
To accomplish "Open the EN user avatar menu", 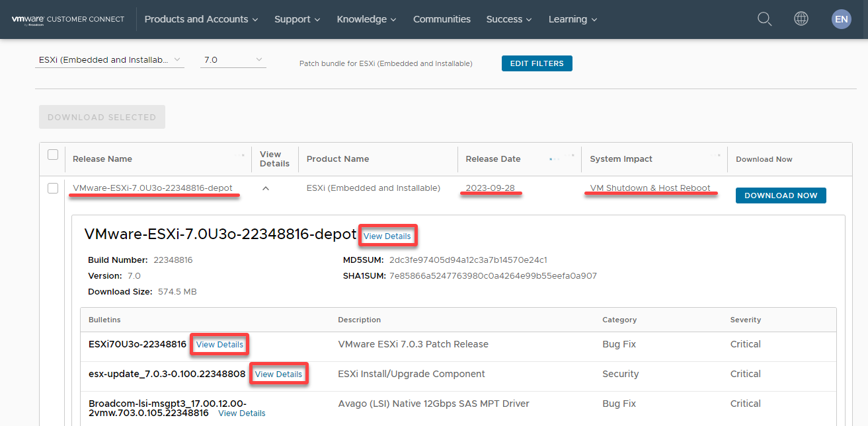I will 841,19.
